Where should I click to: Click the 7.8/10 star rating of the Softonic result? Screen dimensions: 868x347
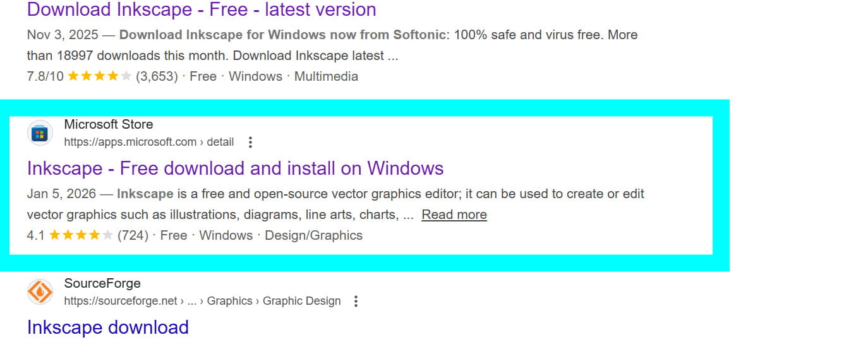coord(99,76)
